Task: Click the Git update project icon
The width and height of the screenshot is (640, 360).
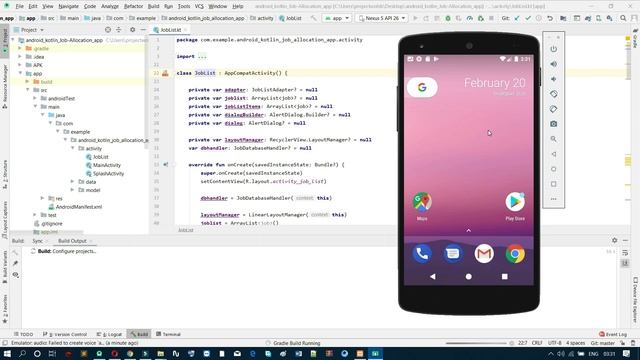Action: (x=517, y=18)
